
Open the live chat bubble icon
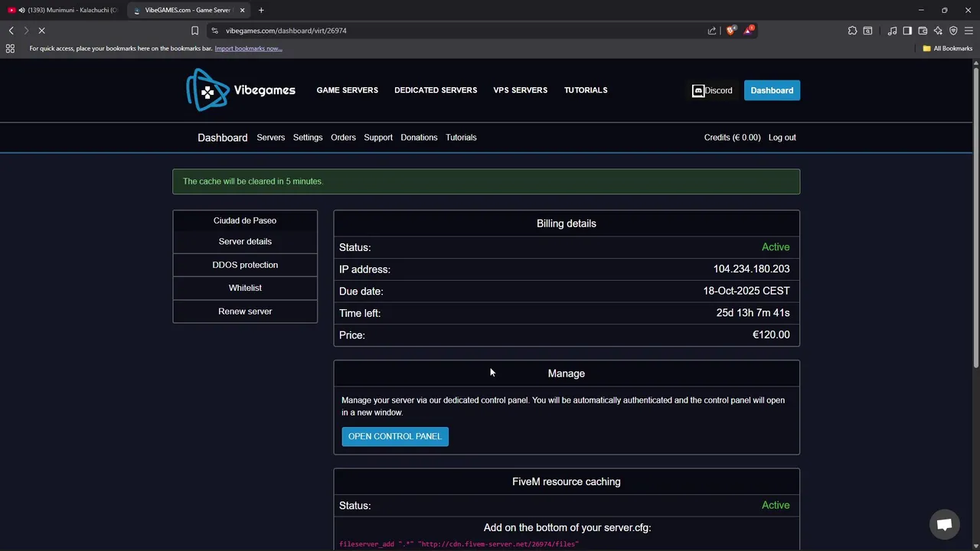tap(944, 524)
